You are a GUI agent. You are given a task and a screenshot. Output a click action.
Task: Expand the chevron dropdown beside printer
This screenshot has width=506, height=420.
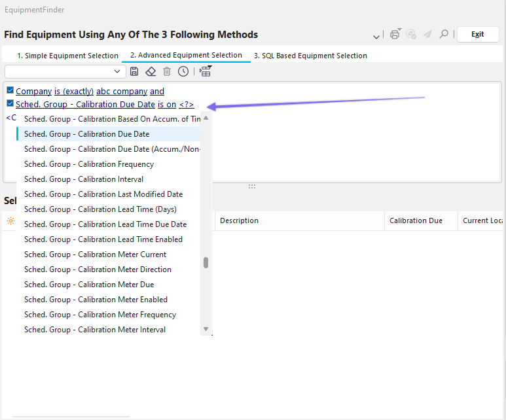click(376, 35)
